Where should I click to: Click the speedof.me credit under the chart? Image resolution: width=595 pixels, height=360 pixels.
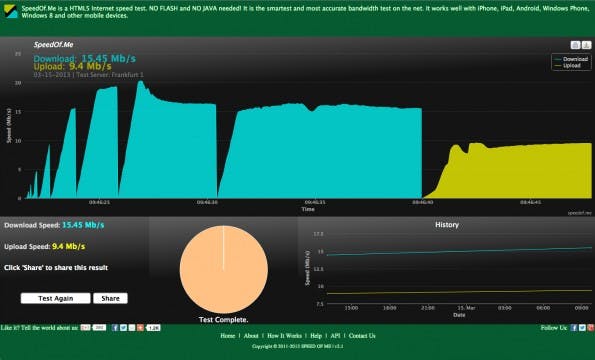[x=579, y=213]
